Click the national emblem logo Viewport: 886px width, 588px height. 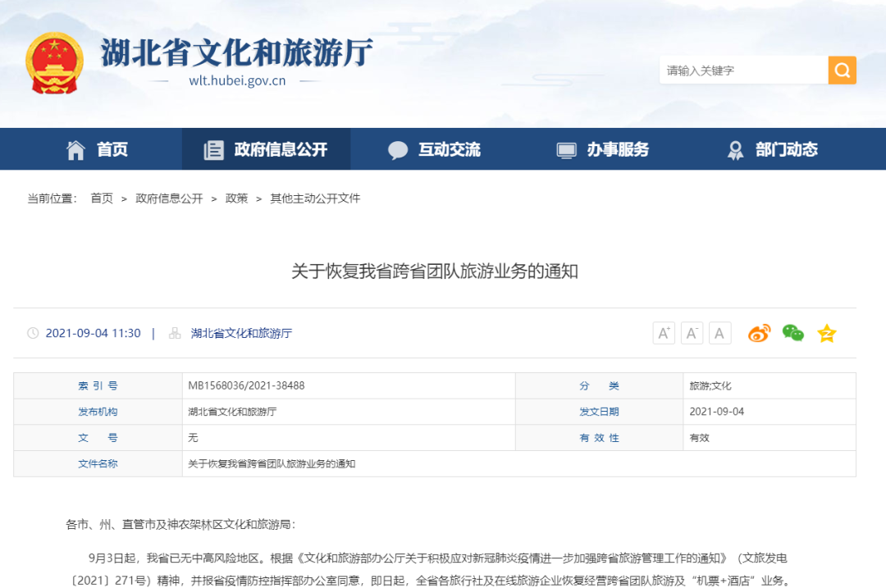54,63
